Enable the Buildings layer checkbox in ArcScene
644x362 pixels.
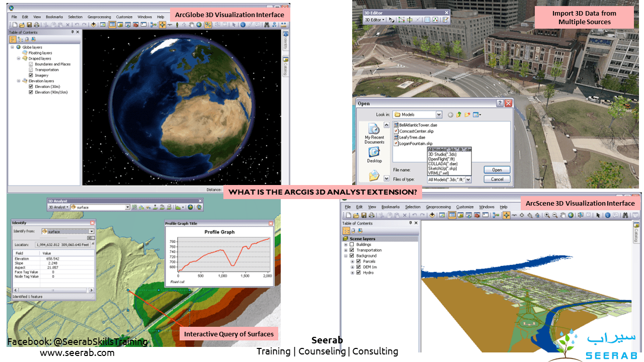352,244
